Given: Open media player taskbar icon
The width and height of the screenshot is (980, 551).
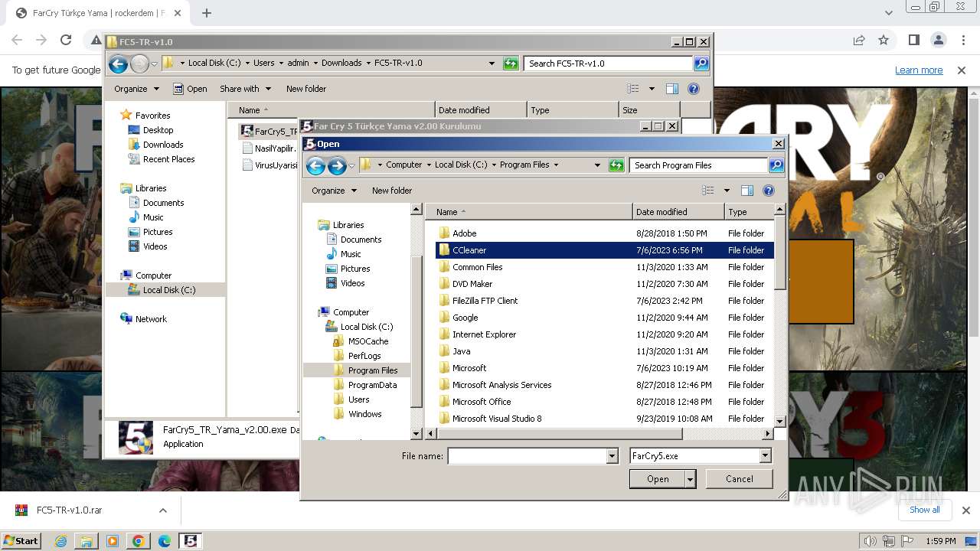Looking at the screenshot, I should click(x=113, y=541).
